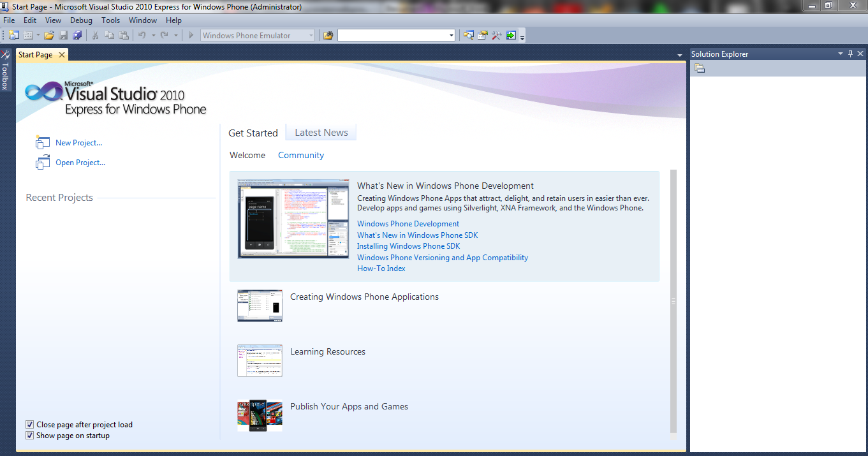Image resolution: width=868 pixels, height=456 pixels.
Task: Open the Windows Phone Development link
Action: click(x=408, y=224)
